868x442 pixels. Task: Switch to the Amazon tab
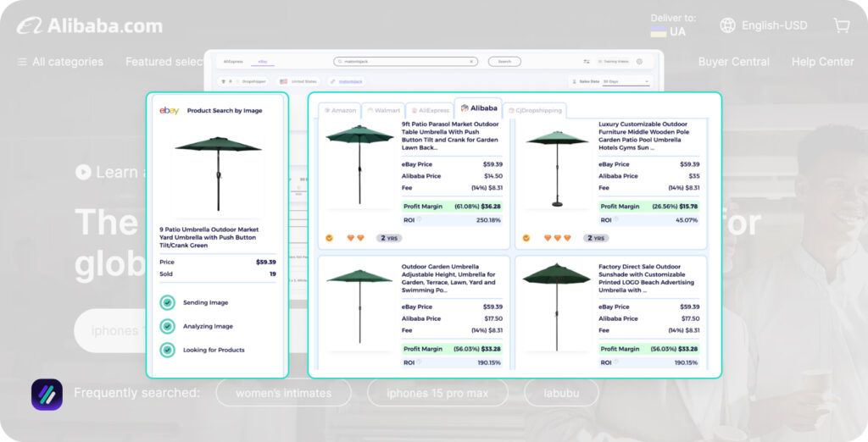[340, 111]
